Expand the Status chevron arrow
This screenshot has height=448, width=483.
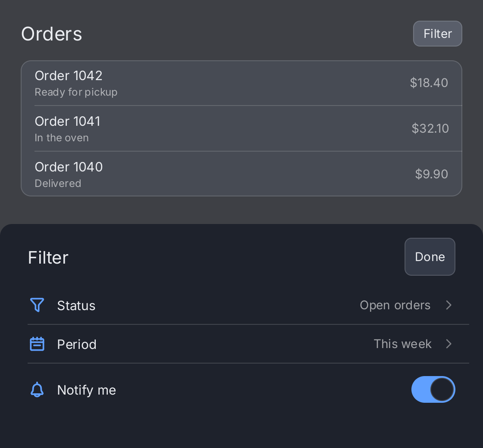[x=449, y=305]
